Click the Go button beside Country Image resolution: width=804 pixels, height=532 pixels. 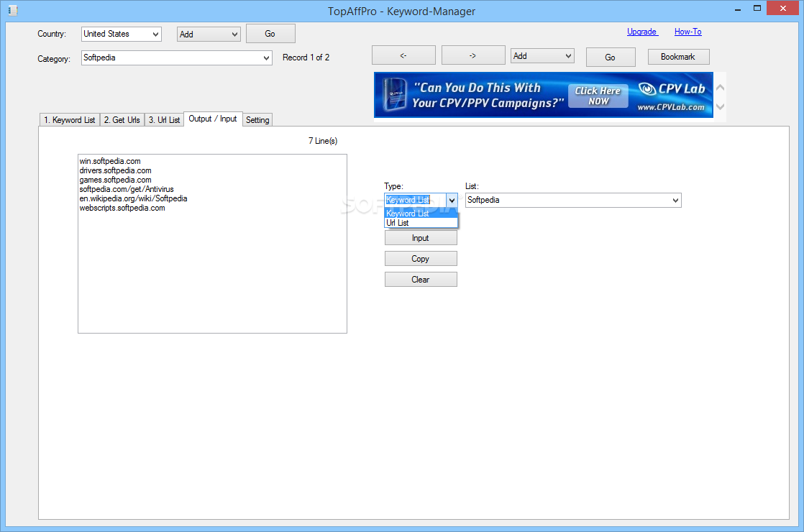coord(270,34)
